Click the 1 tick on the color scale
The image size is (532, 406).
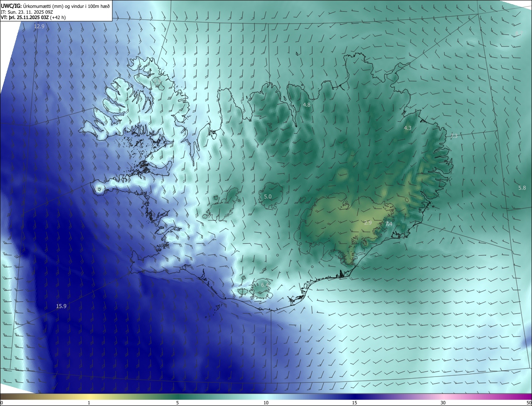[x=89, y=403]
